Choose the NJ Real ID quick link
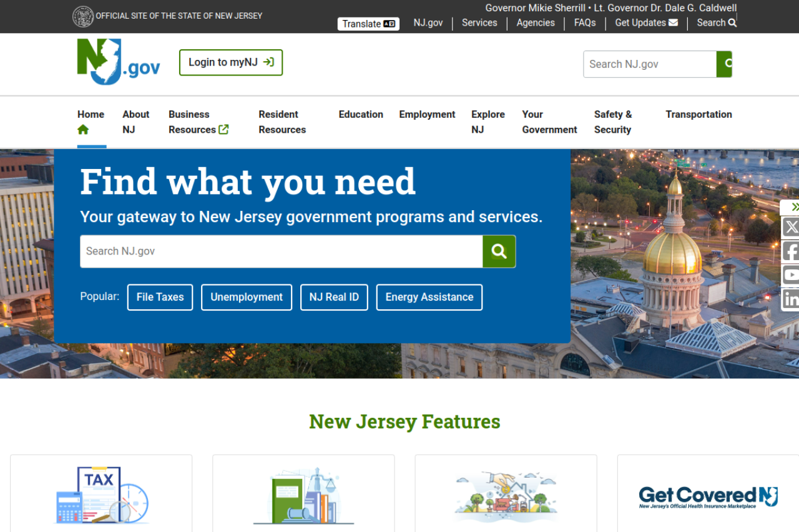 click(x=334, y=297)
